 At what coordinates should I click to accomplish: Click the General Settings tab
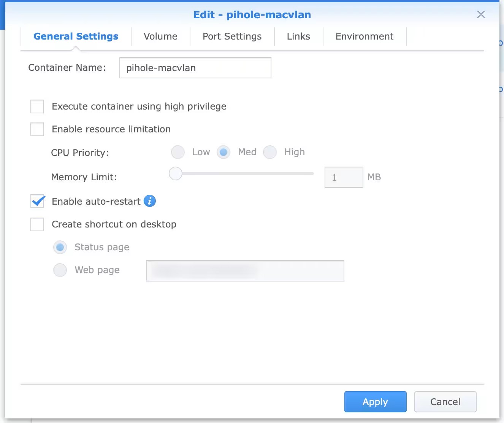point(76,37)
